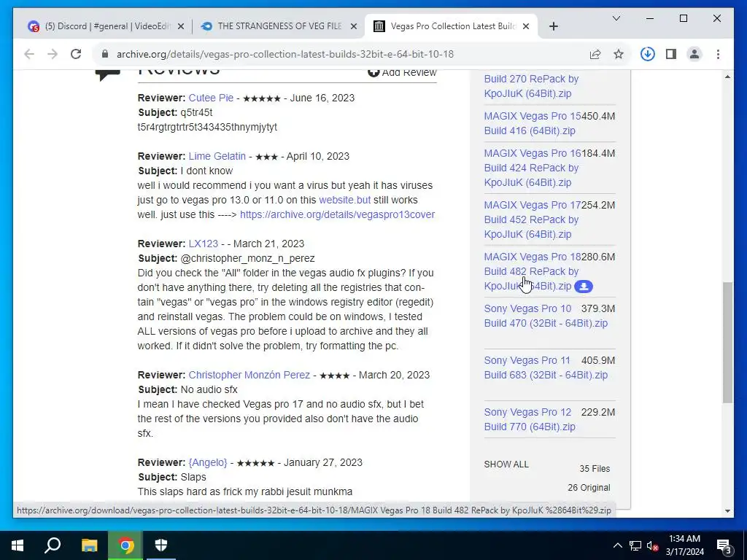
Task: Go back to the previous page
Action: tap(29, 54)
